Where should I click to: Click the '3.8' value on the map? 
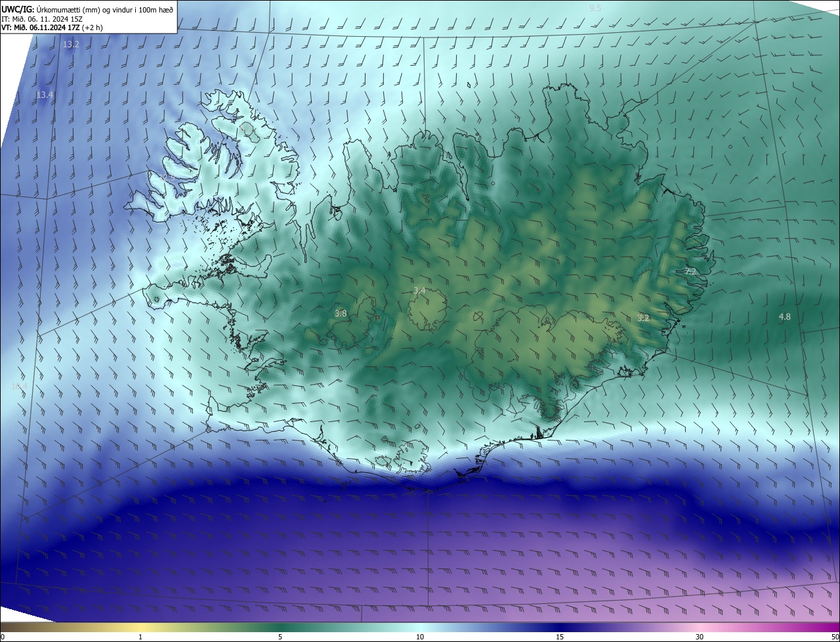click(x=341, y=314)
